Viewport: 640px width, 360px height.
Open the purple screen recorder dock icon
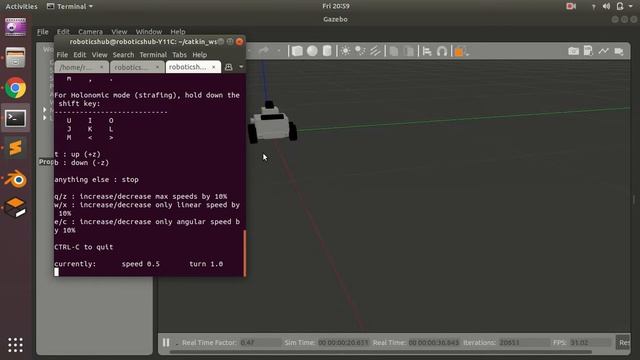pyautogui.click(x=16, y=27)
